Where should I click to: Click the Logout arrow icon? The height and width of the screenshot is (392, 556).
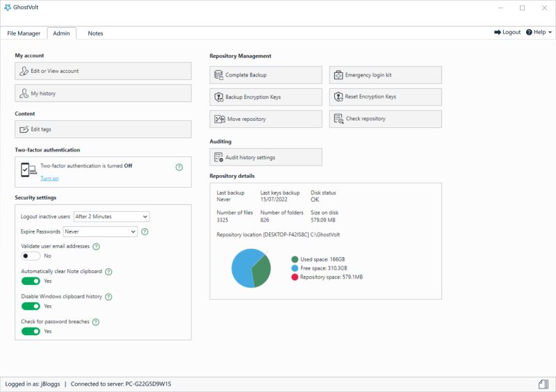click(x=498, y=32)
